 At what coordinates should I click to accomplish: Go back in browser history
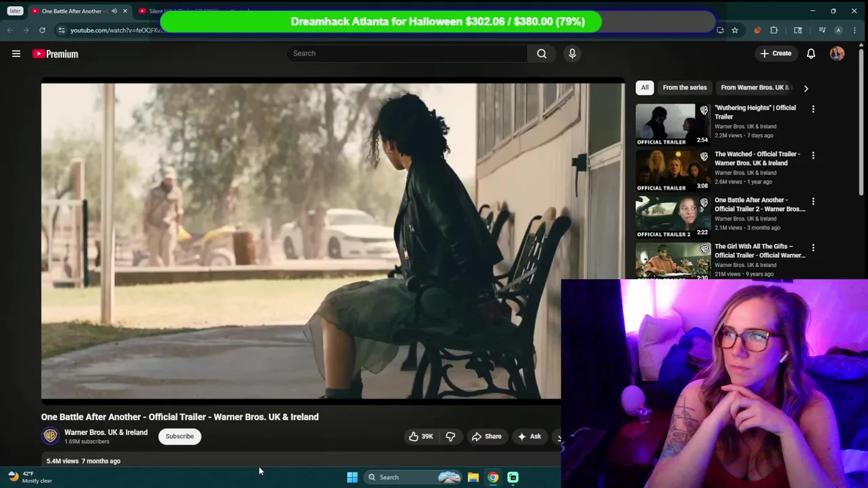tap(9, 30)
